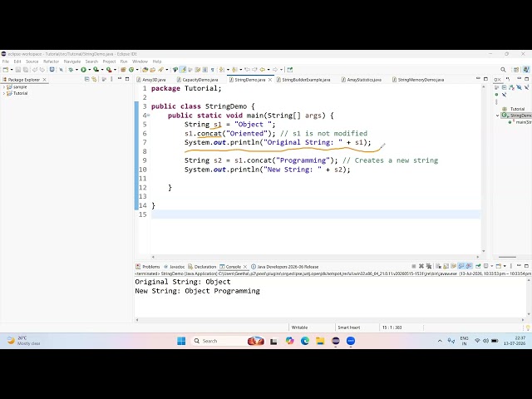Image resolution: width=532 pixels, height=399 pixels.
Task: Click Open Perspective icon
Action: [x=516, y=70]
